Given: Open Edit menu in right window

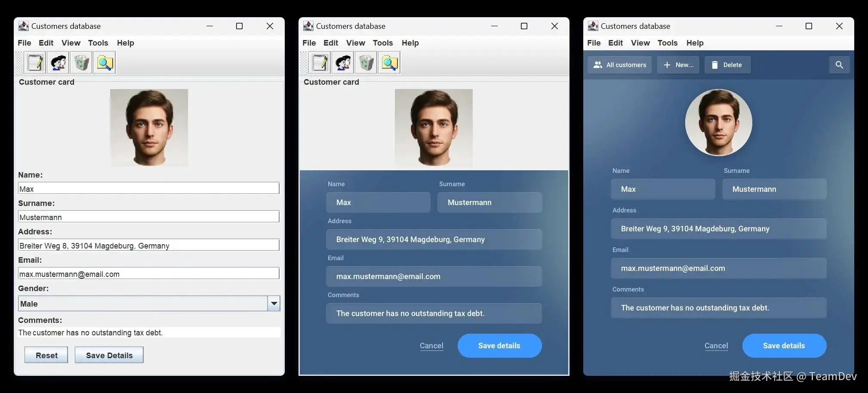Looking at the screenshot, I should tap(616, 43).
